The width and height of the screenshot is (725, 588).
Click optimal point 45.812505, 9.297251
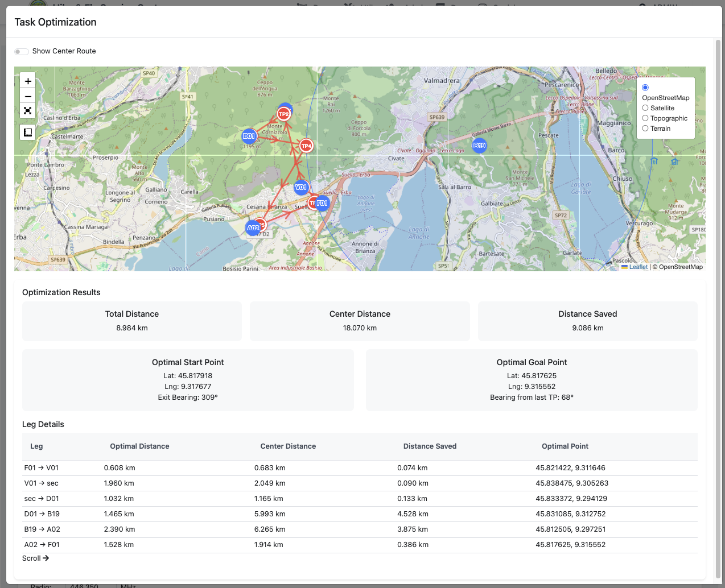click(x=570, y=529)
